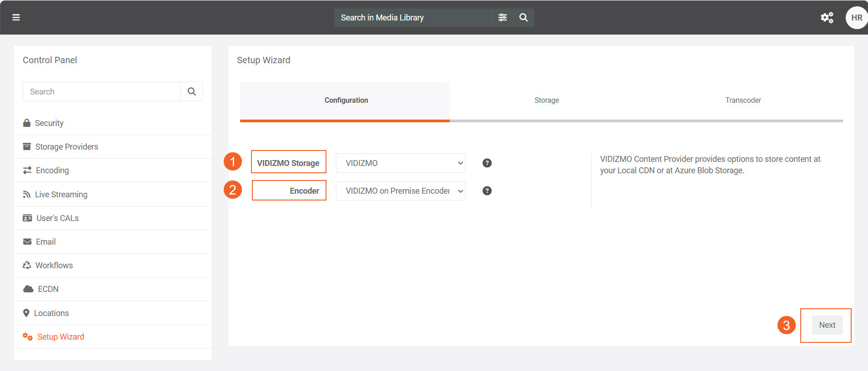Expand the VIDIZMO Storage dropdown
868x371 pixels.
(400, 163)
